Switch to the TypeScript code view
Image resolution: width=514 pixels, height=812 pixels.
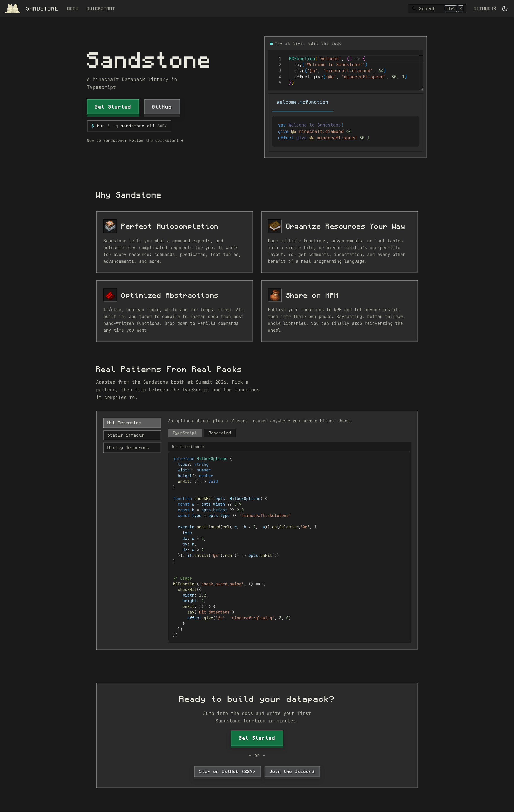pyautogui.click(x=185, y=433)
